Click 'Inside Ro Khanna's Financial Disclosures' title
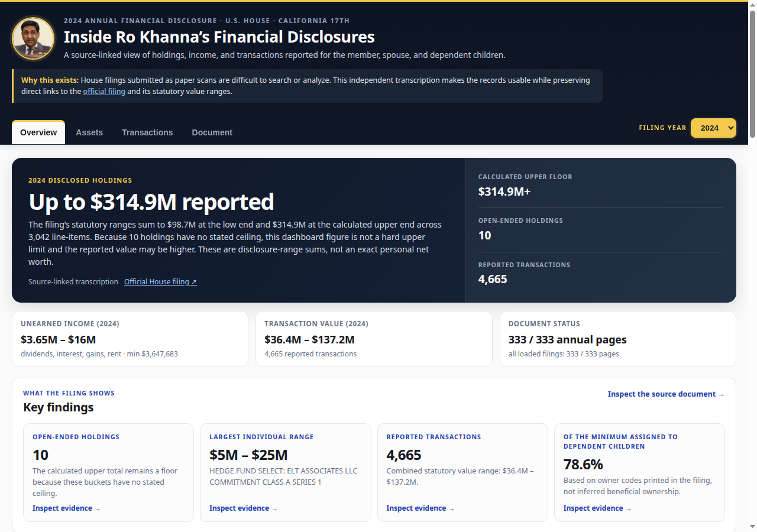 [219, 37]
